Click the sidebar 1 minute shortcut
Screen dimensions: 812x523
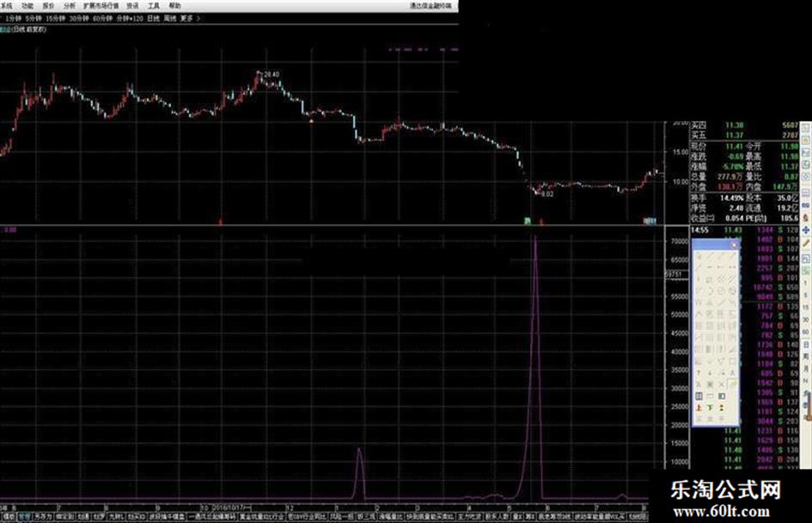pos(806,283)
